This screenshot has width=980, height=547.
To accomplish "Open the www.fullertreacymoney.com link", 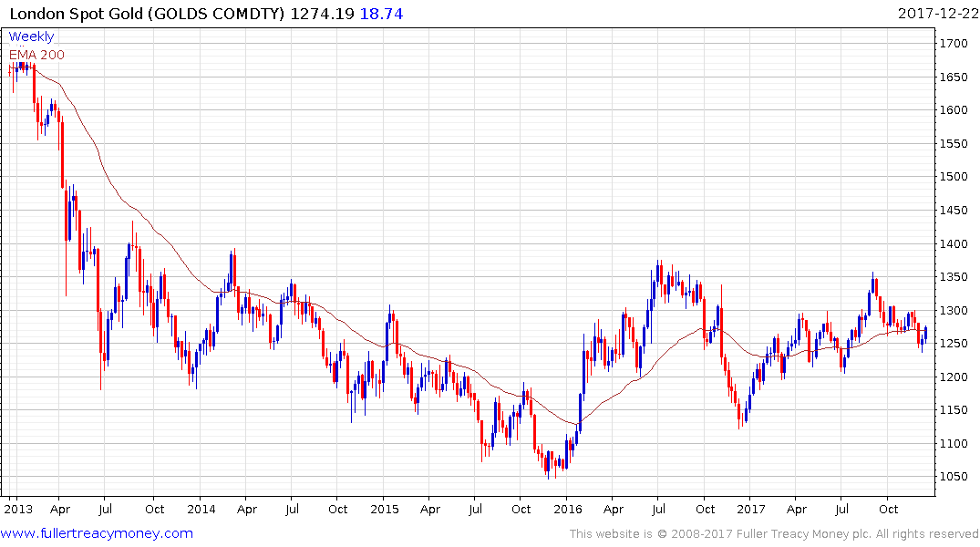I will 98,533.
